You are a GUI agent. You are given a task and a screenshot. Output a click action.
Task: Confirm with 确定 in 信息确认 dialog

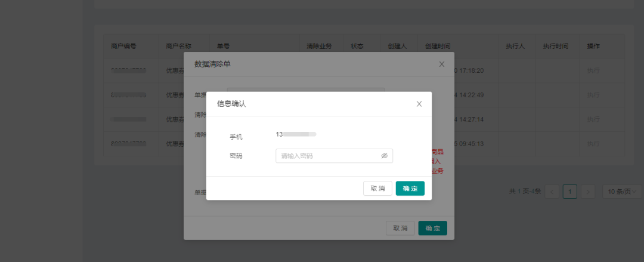click(x=410, y=189)
